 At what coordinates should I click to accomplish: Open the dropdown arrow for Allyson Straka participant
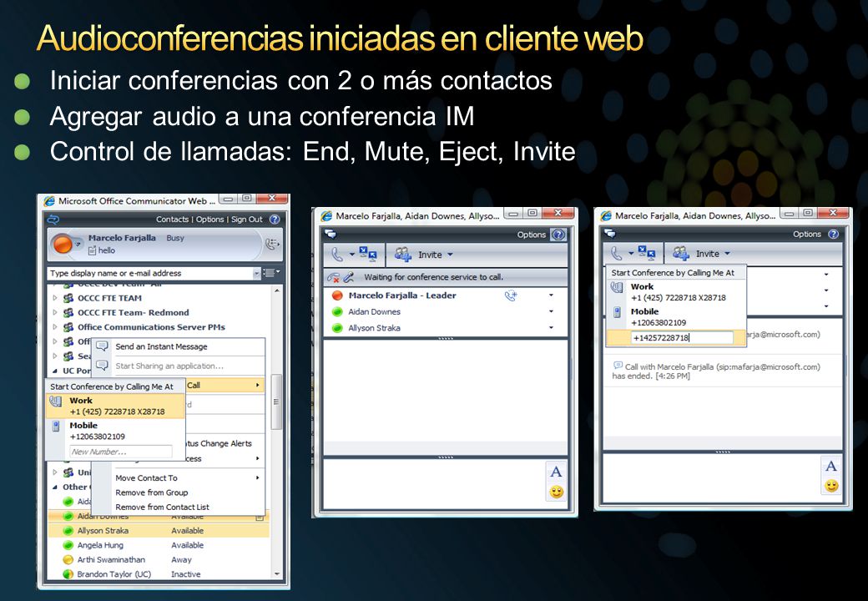tap(551, 327)
